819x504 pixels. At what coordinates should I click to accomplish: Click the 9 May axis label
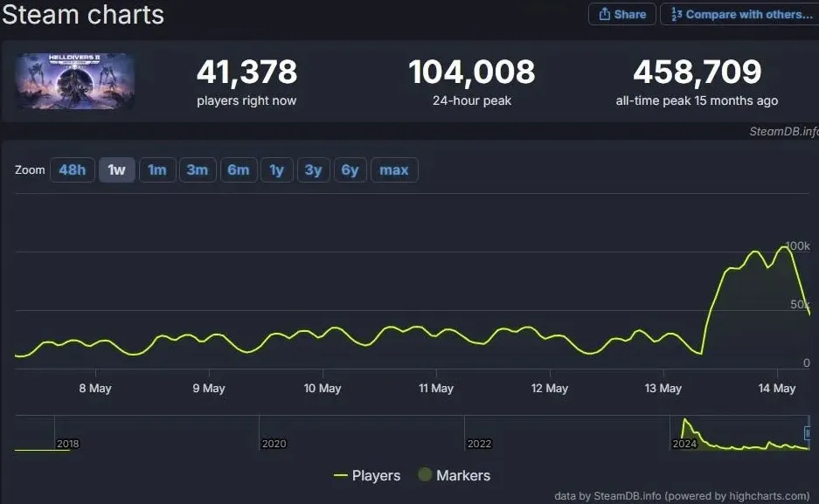(209, 388)
